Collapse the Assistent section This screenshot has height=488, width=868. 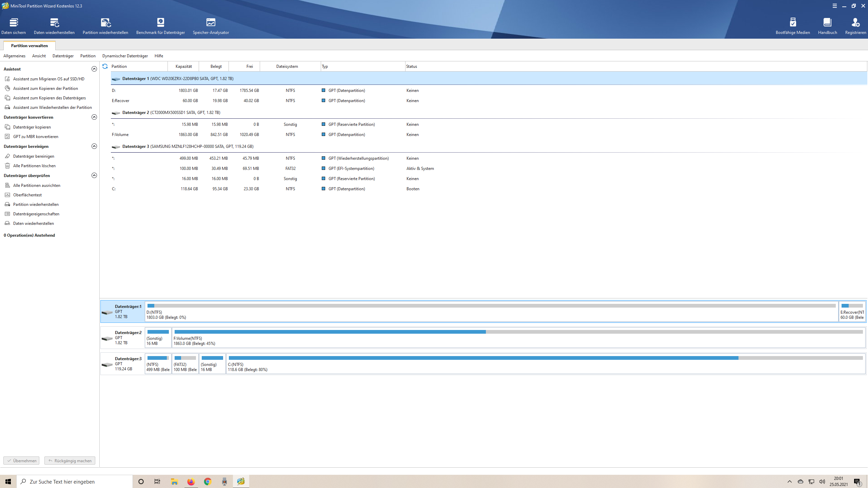[95, 69]
